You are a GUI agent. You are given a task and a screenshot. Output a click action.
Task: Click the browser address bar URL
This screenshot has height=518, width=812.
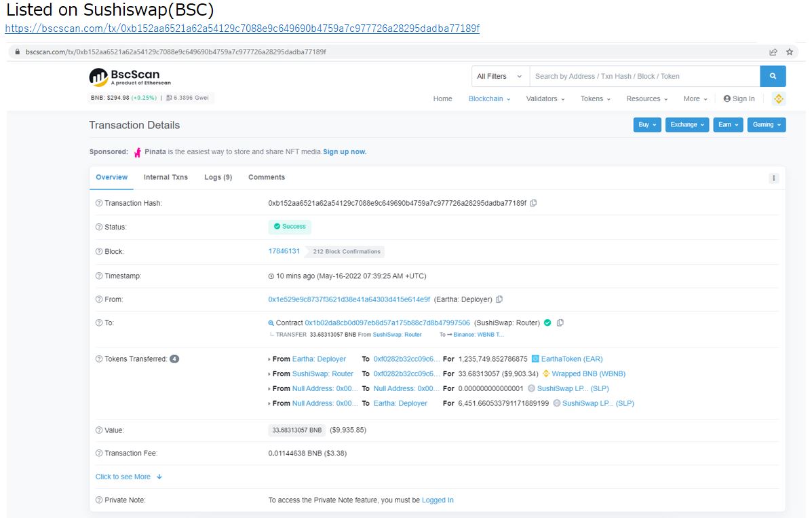176,52
